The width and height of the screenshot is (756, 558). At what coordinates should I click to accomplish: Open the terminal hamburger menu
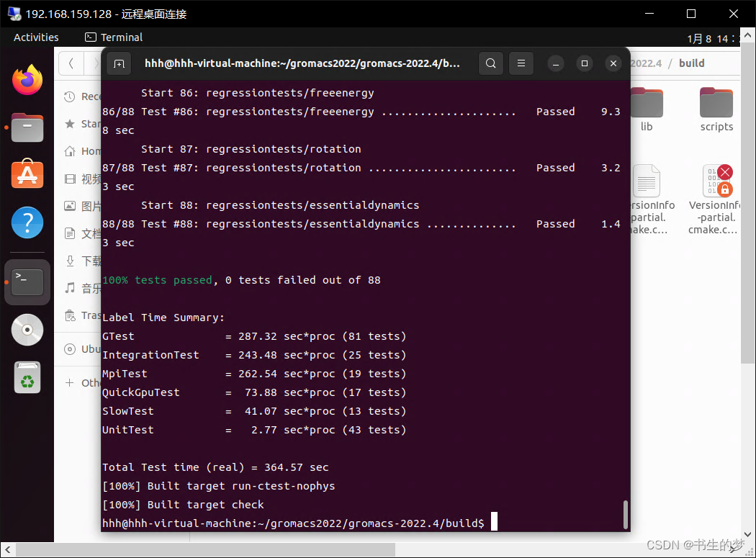click(521, 63)
